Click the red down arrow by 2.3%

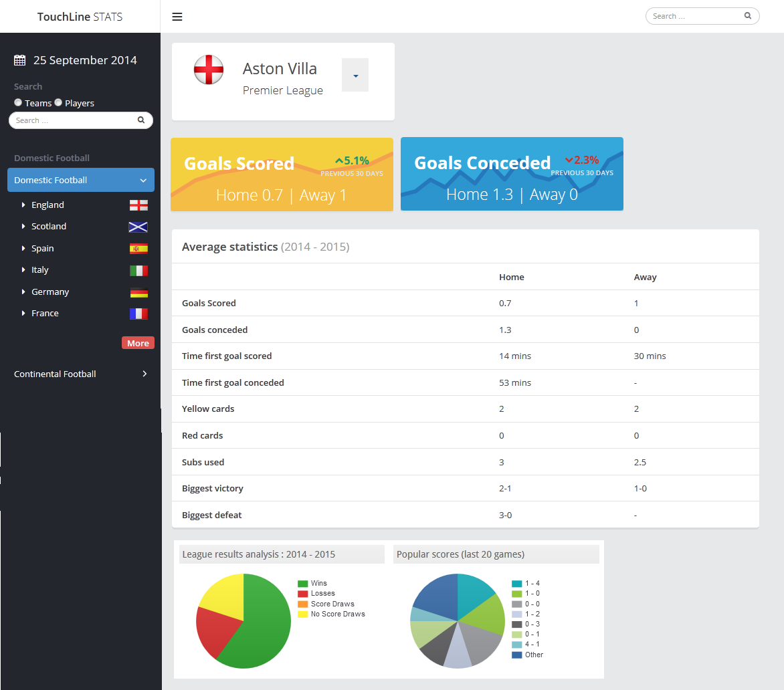pyautogui.click(x=569, y=160)
